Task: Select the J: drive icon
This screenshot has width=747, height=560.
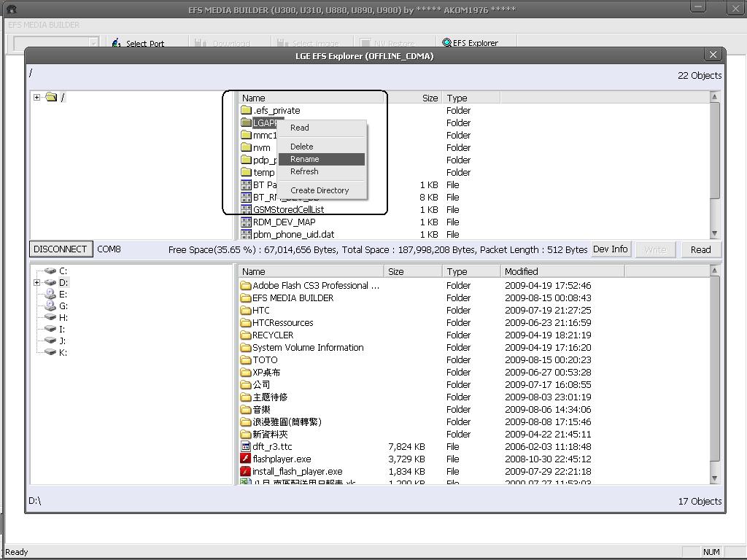Action: pyautogui.click(x=50, y=341)
